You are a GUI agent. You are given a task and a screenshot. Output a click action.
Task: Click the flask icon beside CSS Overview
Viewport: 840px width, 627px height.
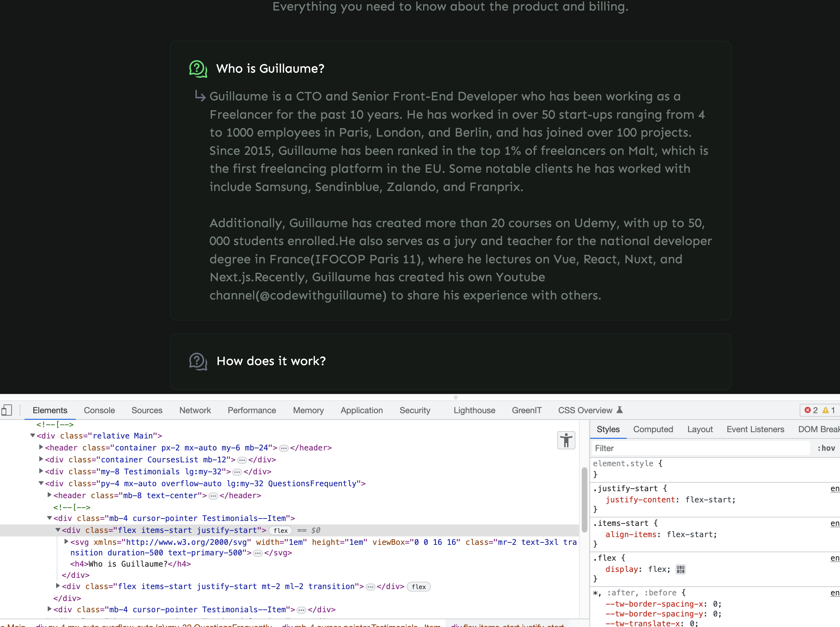(620, 410)
